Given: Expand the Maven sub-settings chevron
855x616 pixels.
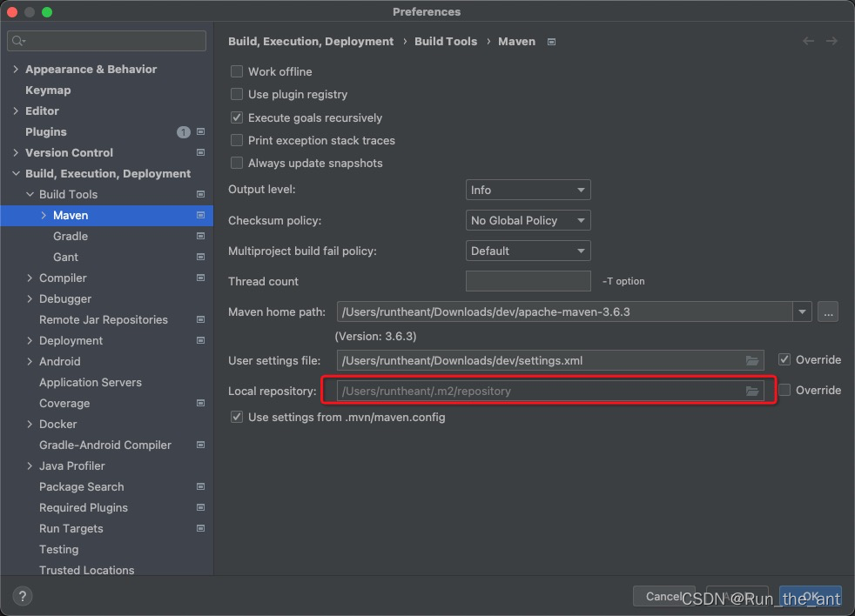Looking at the screenshot, I should pos(44,215).
